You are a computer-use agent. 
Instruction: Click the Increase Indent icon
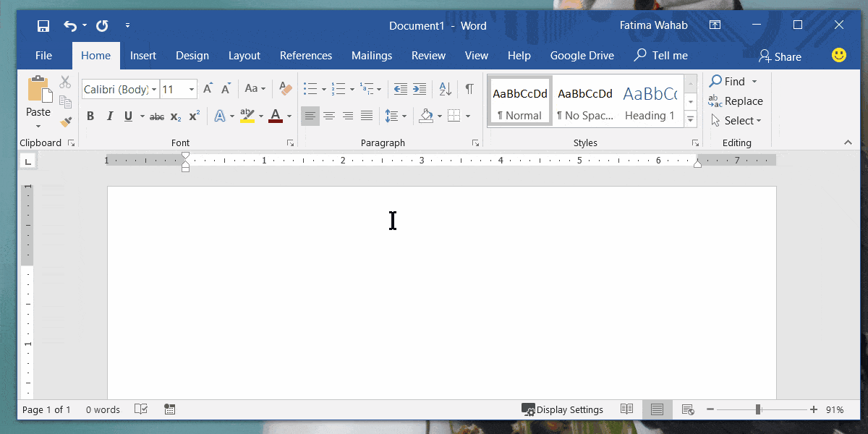click(x=419, y=89)
